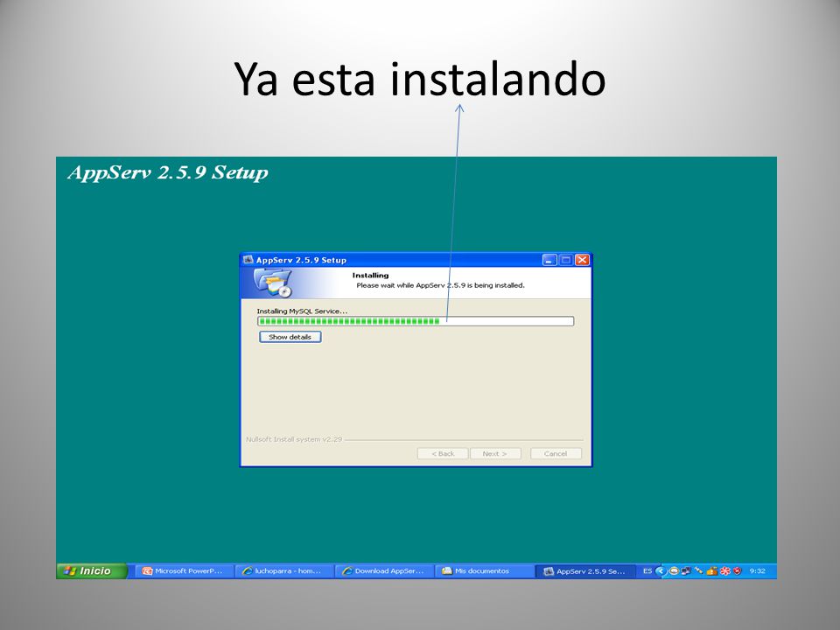Click the AppServ icon in the Setup title bar

tap(248, 260)
